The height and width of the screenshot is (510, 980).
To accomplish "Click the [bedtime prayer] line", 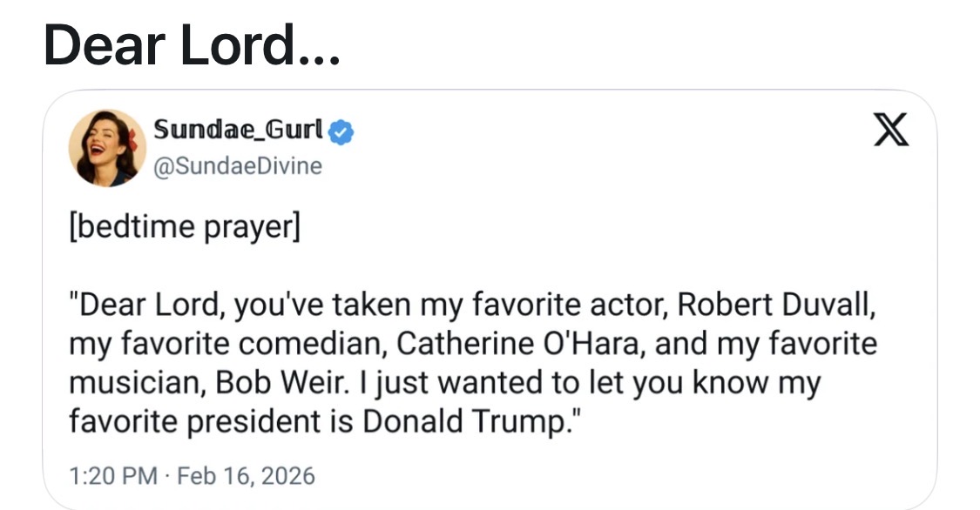I will 184,228.
